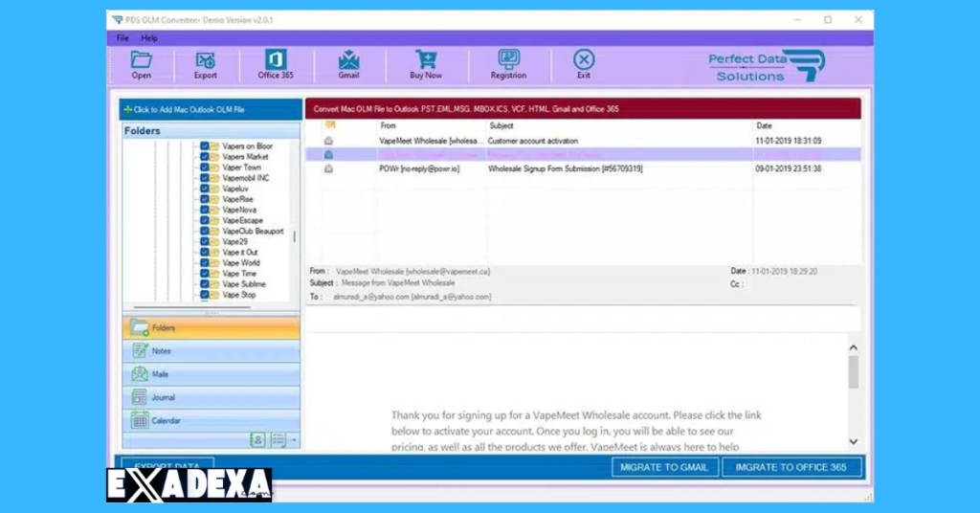Viewport: 980px width, 513px height.
Task: Select the VapeRise folder name
Action: [237, 199]
